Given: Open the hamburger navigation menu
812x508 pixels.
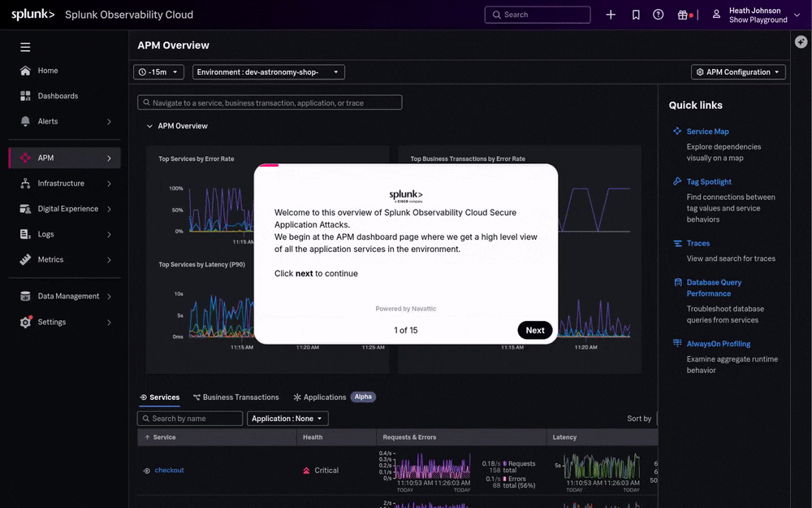Looking at the screenshot, I should (x=25, y=47).
